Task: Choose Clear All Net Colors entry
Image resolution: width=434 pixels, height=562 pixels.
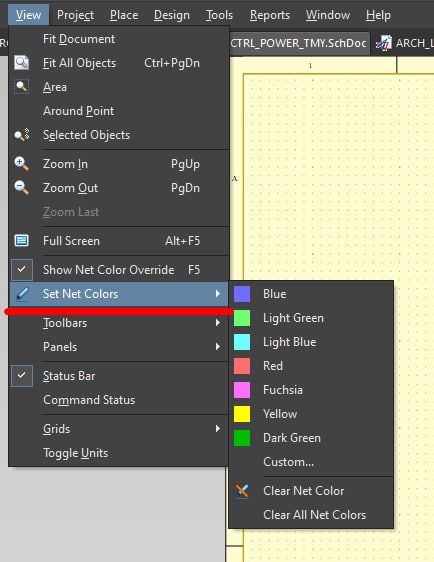Action: click(311, 515)
